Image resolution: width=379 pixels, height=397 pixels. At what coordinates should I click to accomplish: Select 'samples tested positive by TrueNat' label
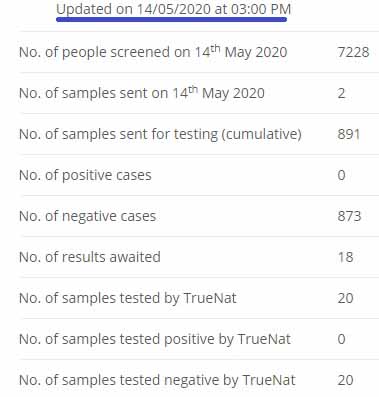155,339
